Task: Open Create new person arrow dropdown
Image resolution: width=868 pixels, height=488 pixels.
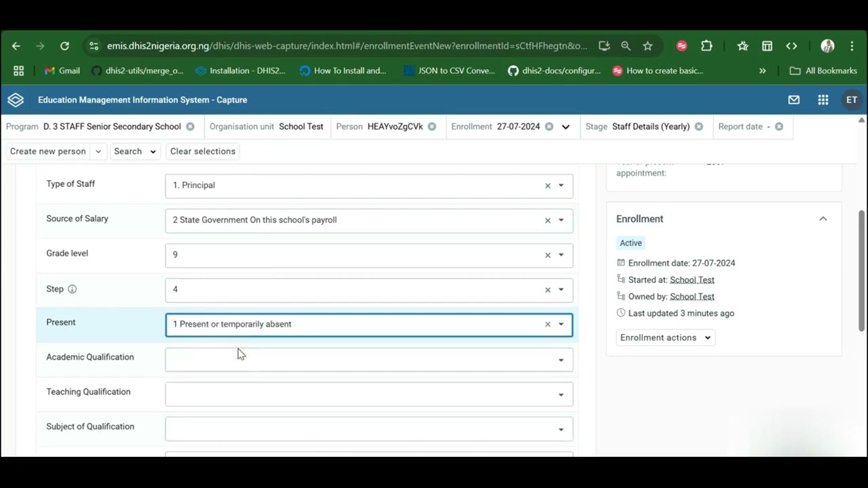Action: (x=98, y=151)
